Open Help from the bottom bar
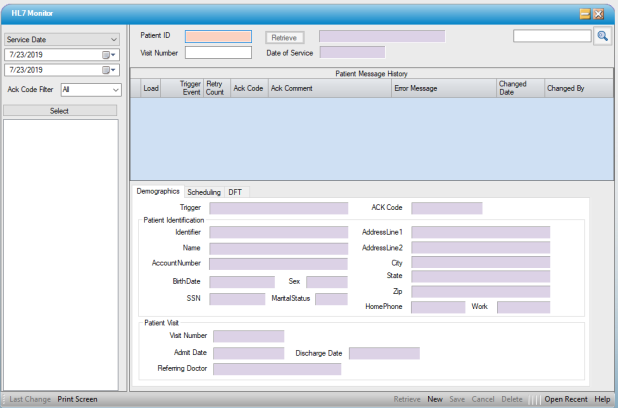The image size is (618, 408). click(602, 399)
